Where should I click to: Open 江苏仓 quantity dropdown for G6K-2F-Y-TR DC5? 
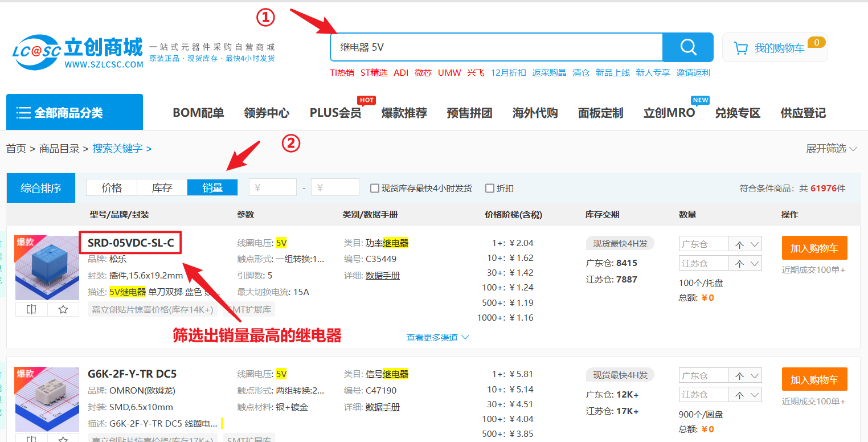755,394
